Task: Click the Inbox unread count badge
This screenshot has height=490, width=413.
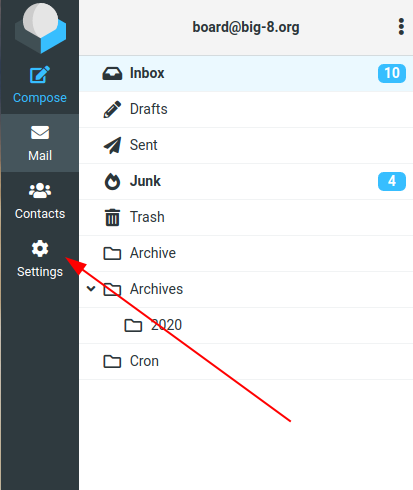Action: [x=392, y=73]
